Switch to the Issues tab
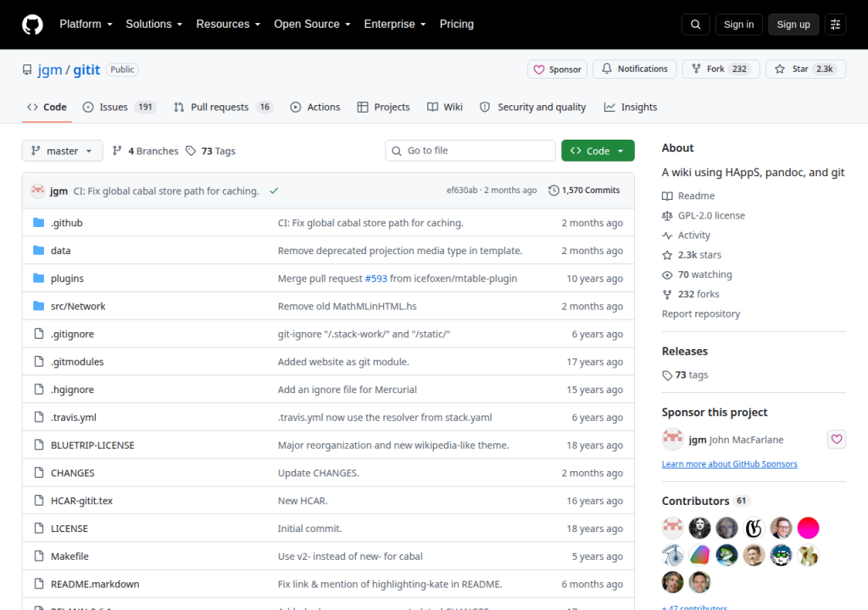Image resolution: width=868 pixels, height=610 pixels. (x=120, y=108)
